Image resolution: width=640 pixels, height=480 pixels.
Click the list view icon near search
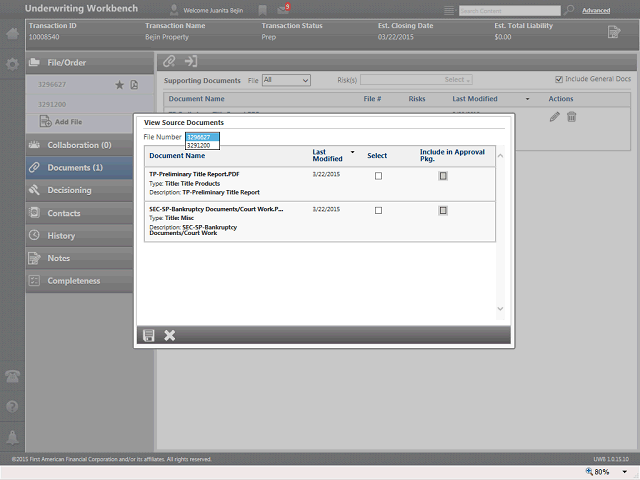pos(449,11)
